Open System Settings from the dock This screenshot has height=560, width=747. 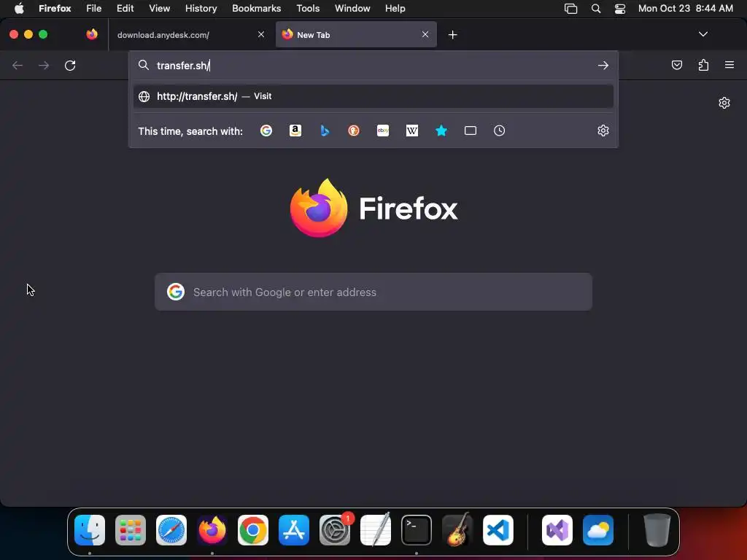tap(335, 530)
